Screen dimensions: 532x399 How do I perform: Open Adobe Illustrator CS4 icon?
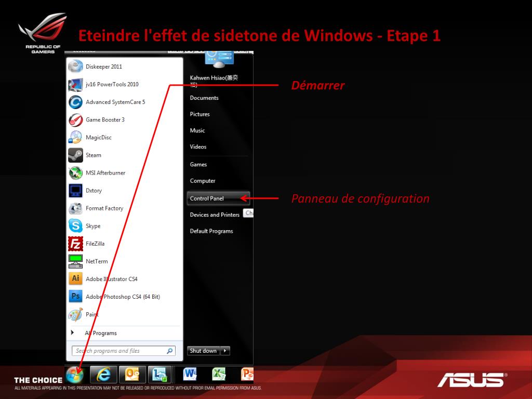tap(75, 279)
